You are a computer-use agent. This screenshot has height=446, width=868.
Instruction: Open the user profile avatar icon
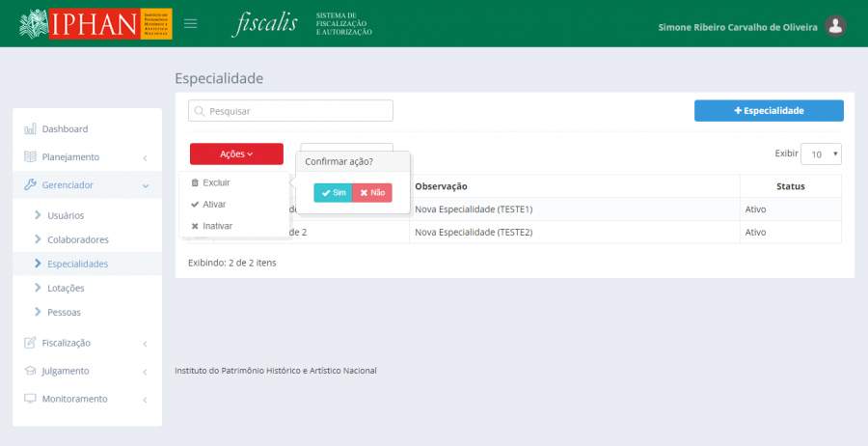pos(836,27)
